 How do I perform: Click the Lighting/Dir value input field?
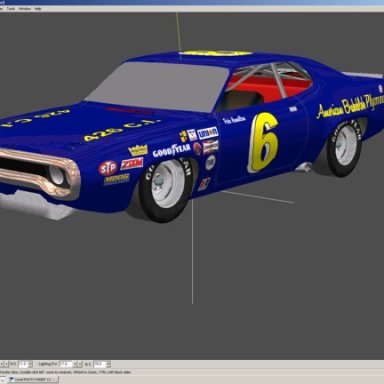click(x=66, y=364)
